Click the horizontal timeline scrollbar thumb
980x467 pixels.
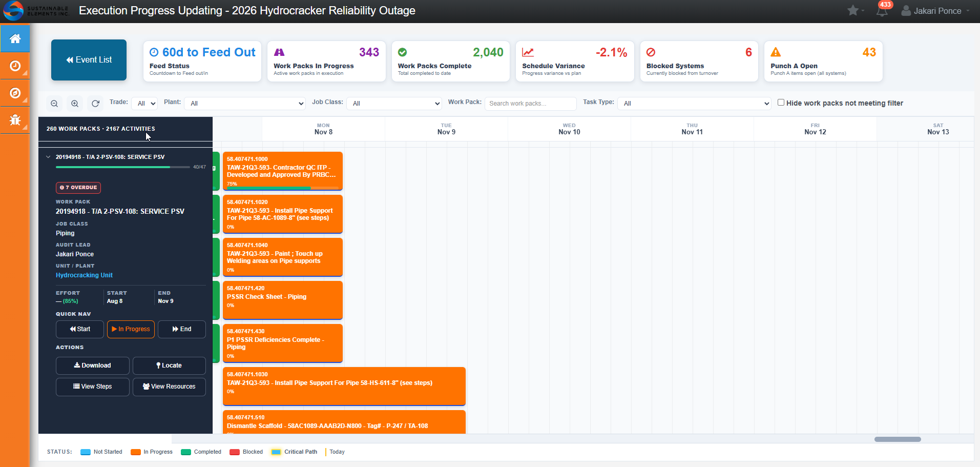[898, 439]
